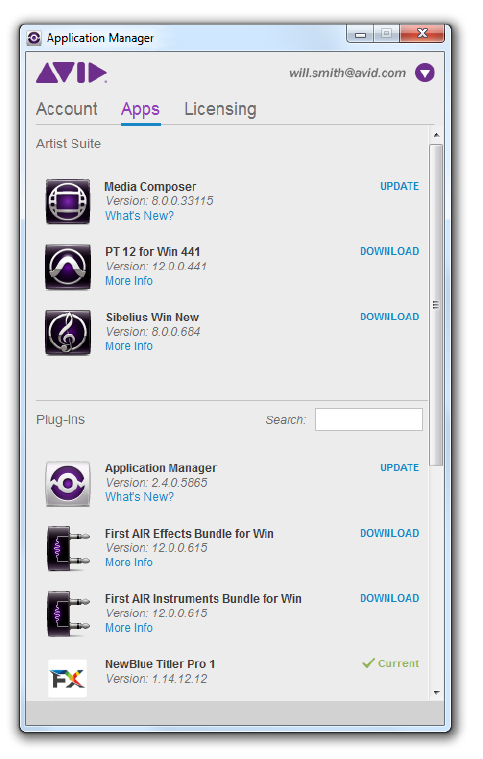Screen dimensions: 483x759
Task: Open More Info for AIR Effects Bundle
Action: coord(129,562)
